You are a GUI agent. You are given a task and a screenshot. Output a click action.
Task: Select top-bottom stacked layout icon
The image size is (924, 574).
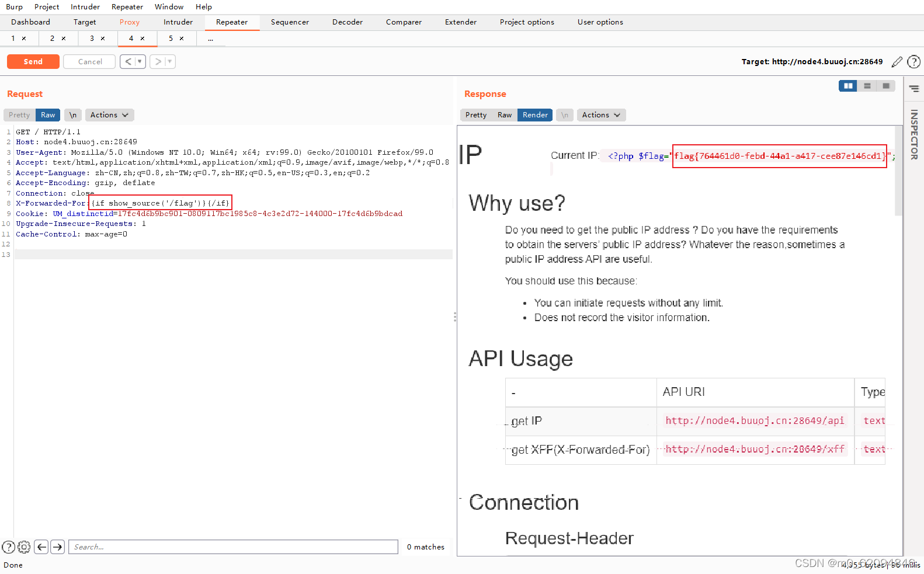867,86
